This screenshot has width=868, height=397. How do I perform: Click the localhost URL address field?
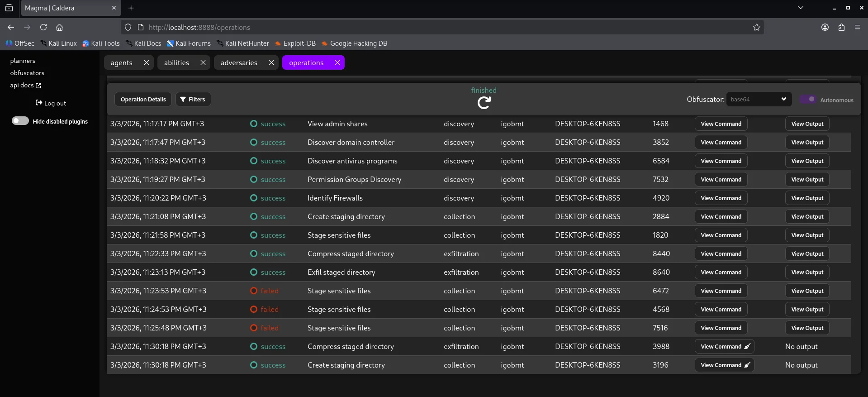(x=407, y=27)
